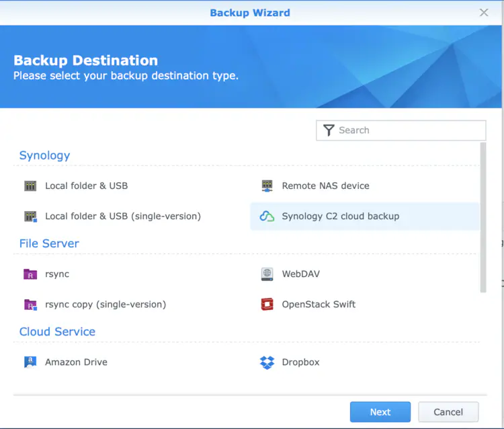Image resolution: width=504 pixels, height=429 pixels.
Task: Choose 'Amazon Drive' label
Action: click(x=76, y=362)
